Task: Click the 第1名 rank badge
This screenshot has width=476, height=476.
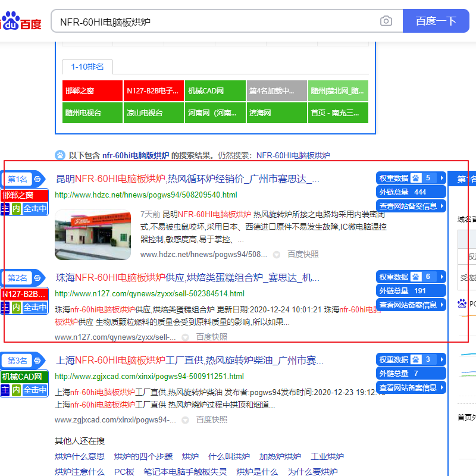Action: point(17,179)
